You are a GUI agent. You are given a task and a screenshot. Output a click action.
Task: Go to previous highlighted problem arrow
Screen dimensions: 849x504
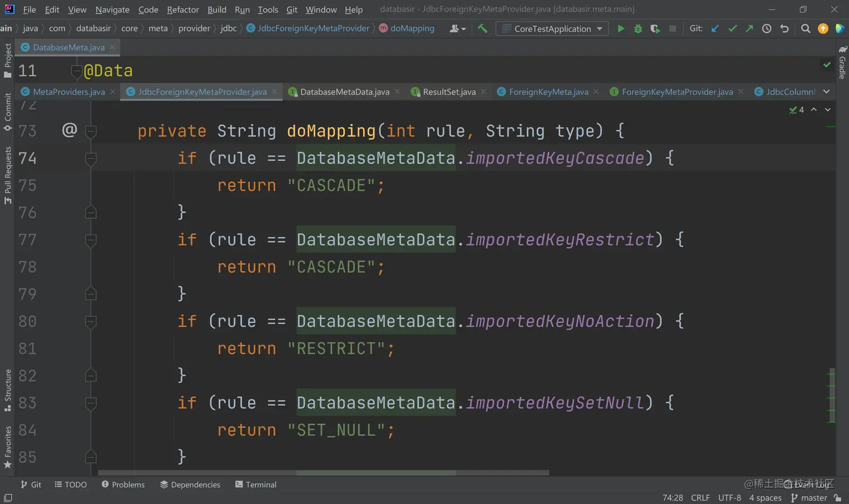(814, 109)
